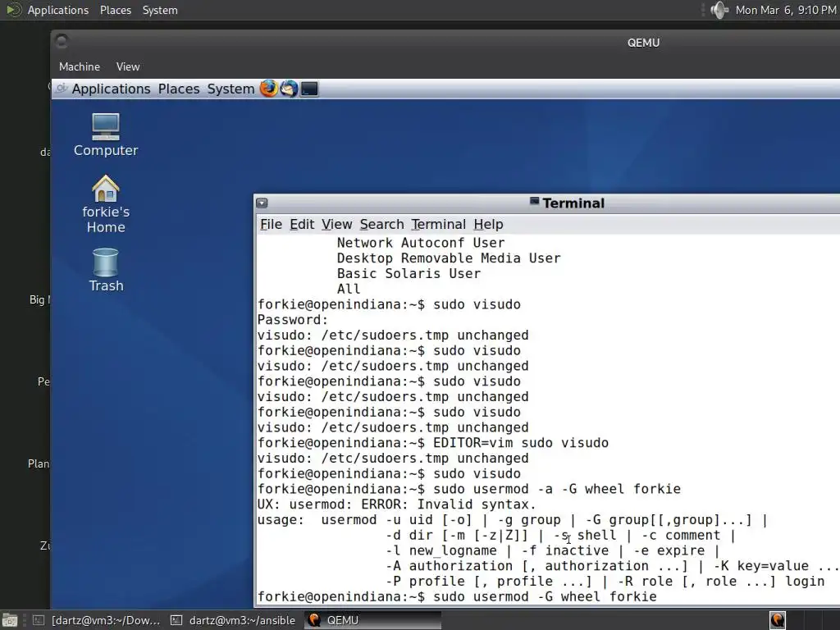Open the Terminal window menu button
This screenshot has height=630, width=840.
coord(262,203)
